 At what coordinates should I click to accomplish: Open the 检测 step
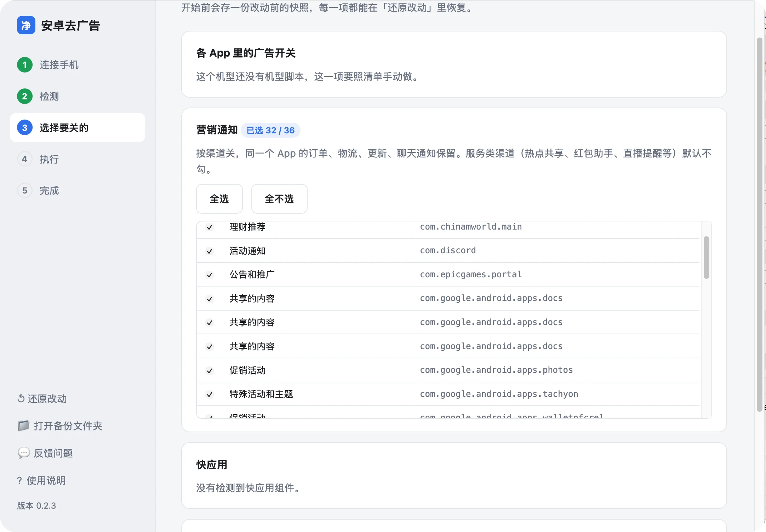[78, 96]
